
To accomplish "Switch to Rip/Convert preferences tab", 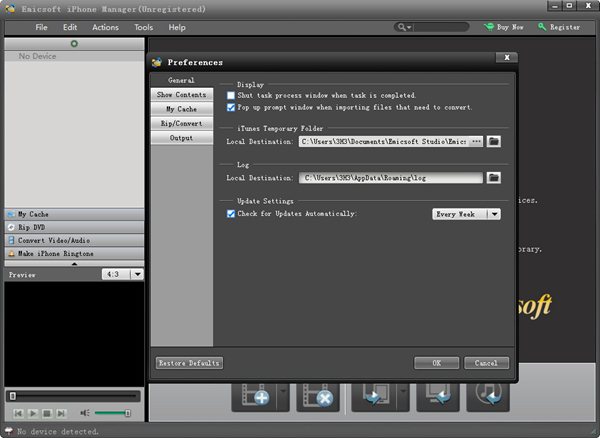I will tap(182, 124).
